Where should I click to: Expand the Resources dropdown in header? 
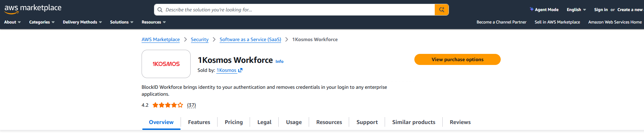[154, 22]
